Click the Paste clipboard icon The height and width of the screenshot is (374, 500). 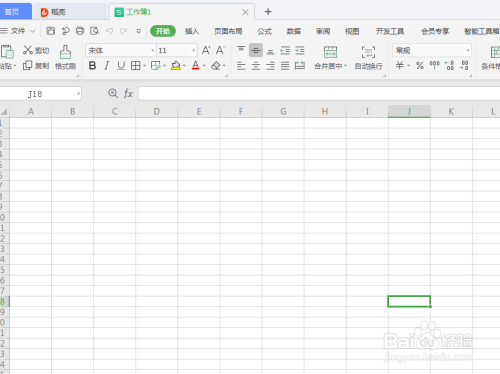(7, 52)
